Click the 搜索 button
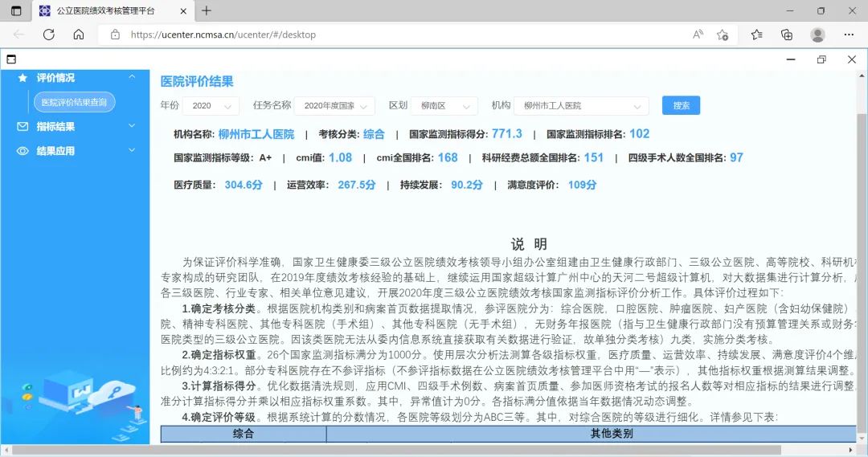 [681, 105]
